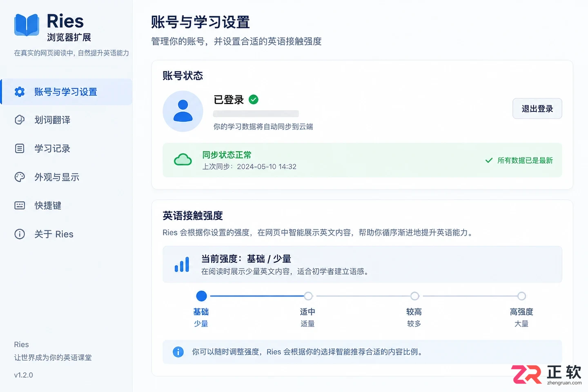Open the 账号与学习设置 menu item
The width and height of the screenshot is (588, 392).
66,92
